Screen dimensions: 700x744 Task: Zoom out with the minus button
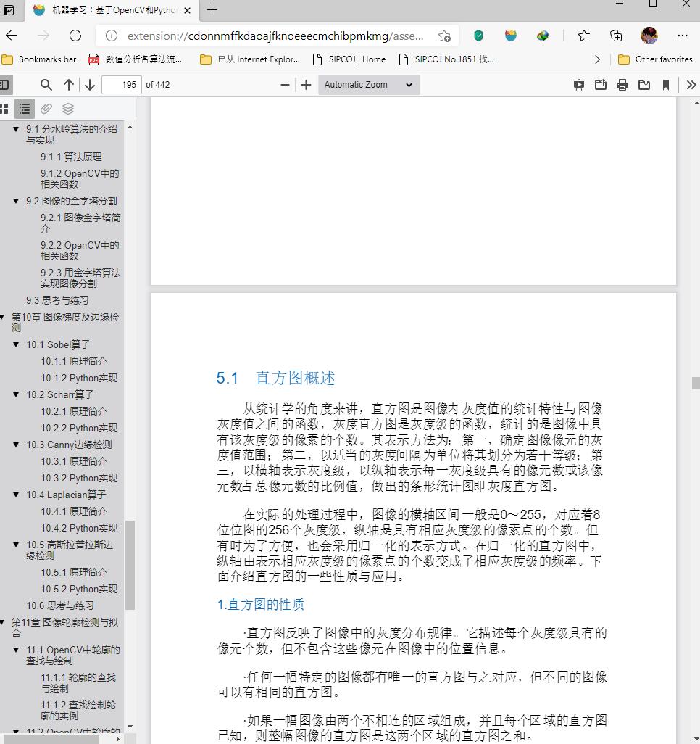click(x=285, y=85)
